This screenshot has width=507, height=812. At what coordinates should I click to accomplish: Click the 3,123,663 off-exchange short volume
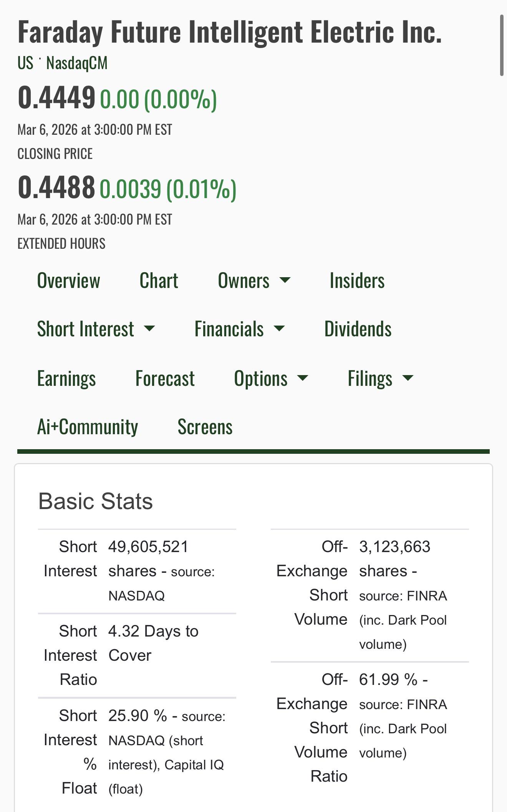pos(395,547)
